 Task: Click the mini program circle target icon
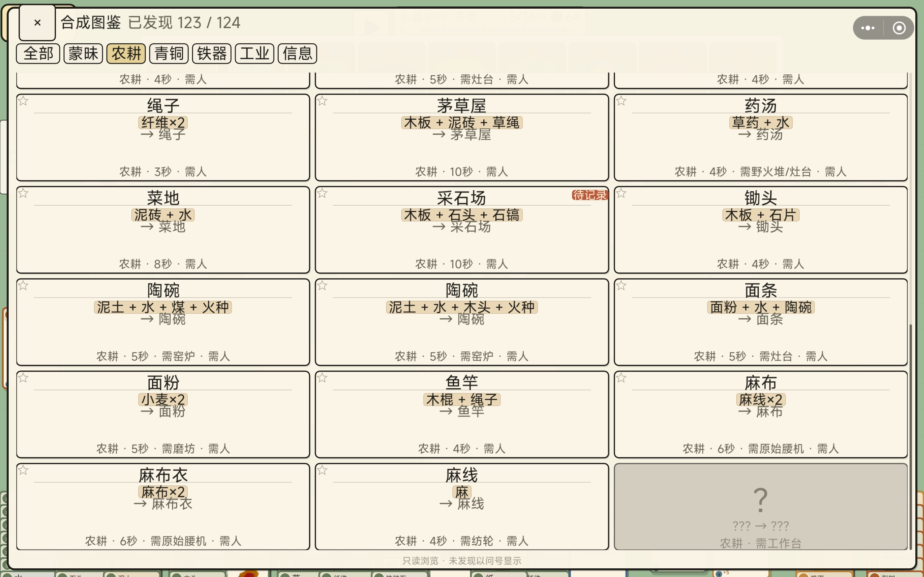[x=899, y=28]
